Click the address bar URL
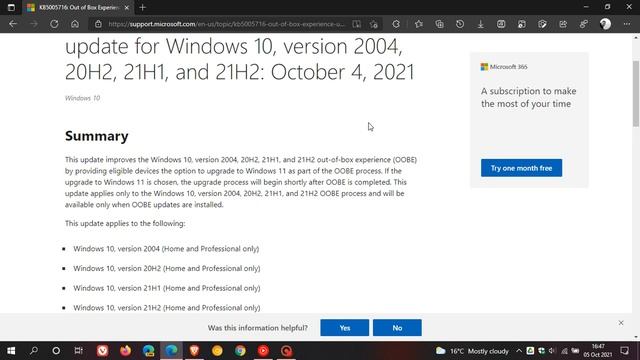 click(227, 24)
